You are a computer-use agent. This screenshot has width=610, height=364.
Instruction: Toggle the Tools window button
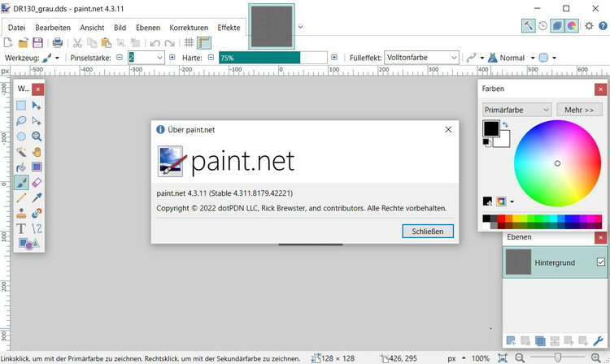coord(529,26)
